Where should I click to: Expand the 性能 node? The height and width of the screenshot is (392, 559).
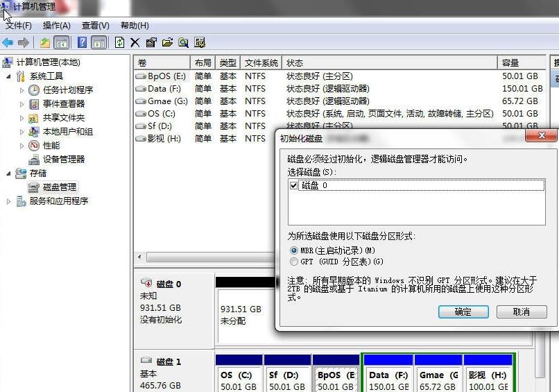pyautogui.click(x=21, y=146)
